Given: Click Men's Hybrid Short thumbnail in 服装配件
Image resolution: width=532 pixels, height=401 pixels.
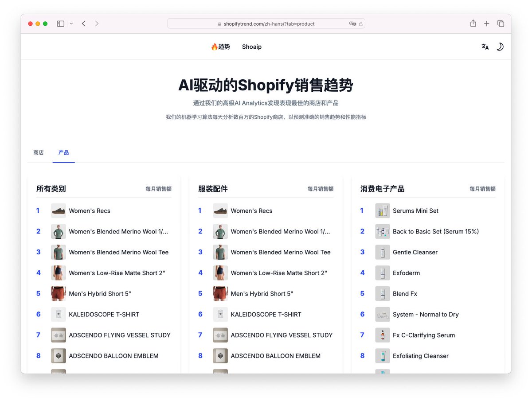Looking at the screenshot, I should coord(220,294).
